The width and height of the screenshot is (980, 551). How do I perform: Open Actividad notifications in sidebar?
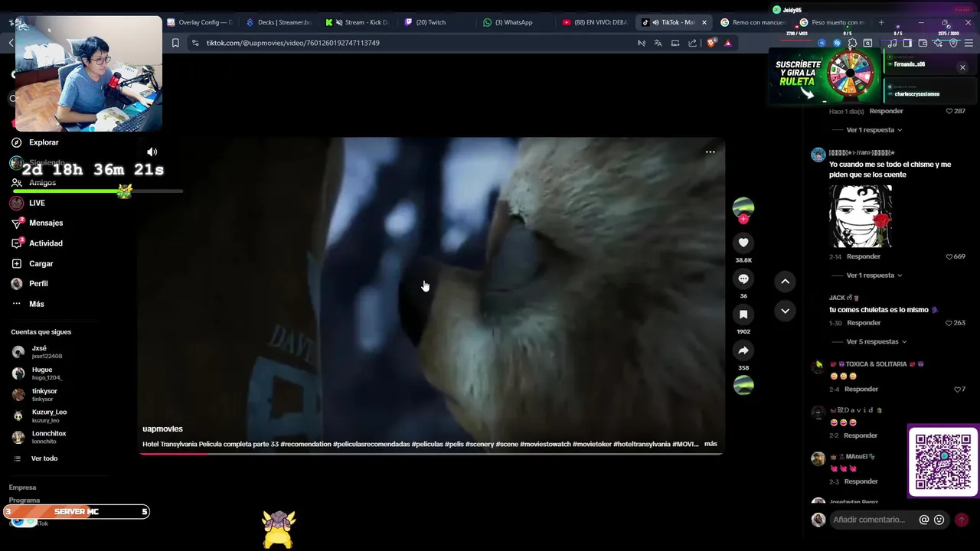46,243
